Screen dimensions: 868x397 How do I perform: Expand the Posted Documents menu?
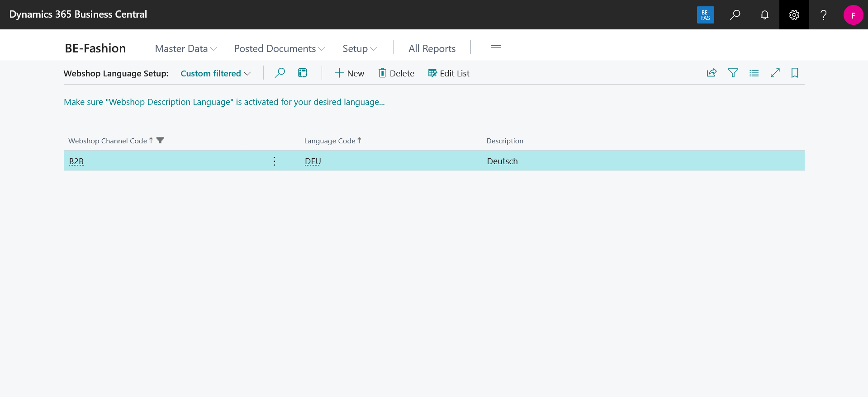coord(280,48)
